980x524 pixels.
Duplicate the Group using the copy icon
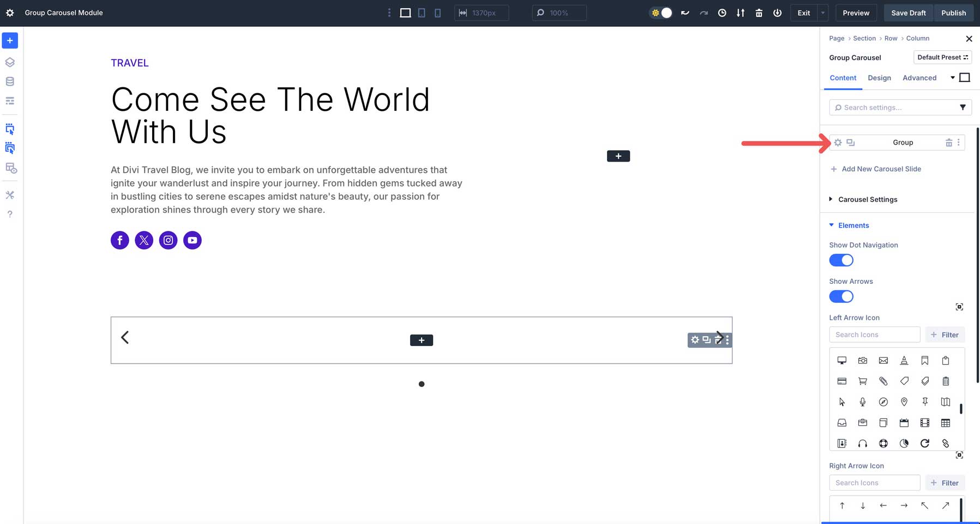850,142
